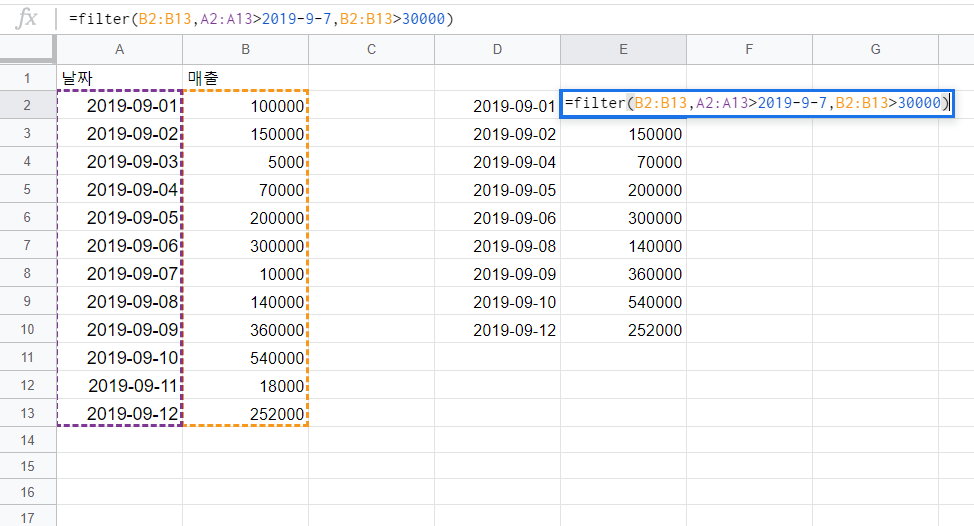Select cell A13 with 2019-09-12
The height and width of the screenshot is (526, 974).
[x=119, y=412]
